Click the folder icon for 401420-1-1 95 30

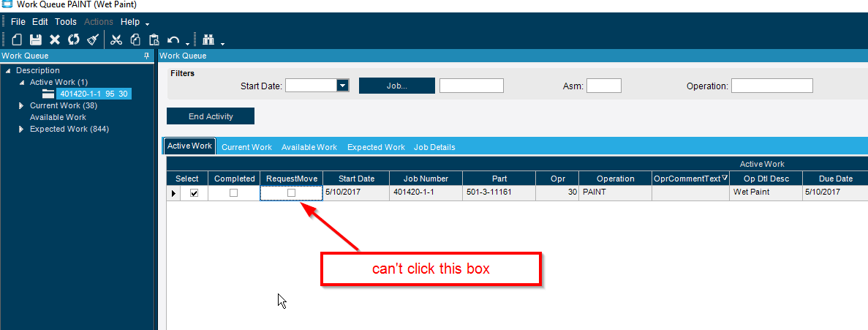48,94
